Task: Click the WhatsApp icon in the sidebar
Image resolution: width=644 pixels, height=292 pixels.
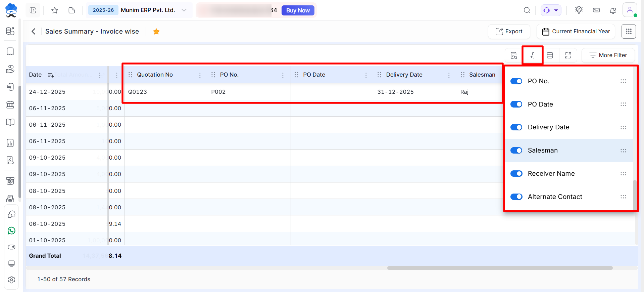Action: 11,231
